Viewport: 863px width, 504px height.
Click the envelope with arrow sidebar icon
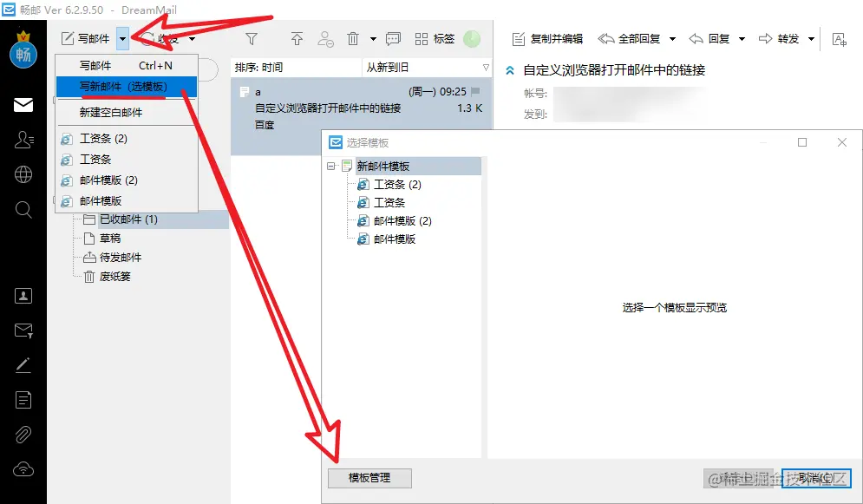tap(23, 331)
